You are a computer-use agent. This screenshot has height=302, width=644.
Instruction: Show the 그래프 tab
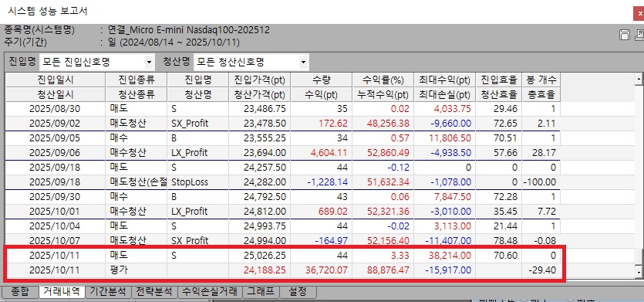[261, 292]
